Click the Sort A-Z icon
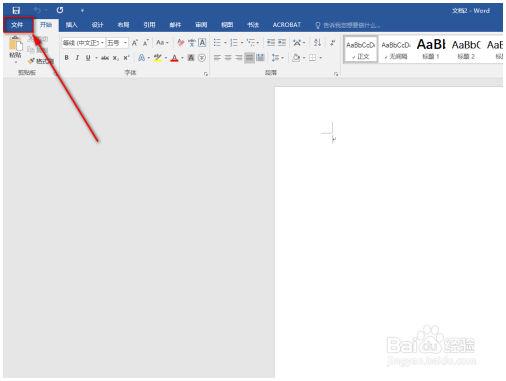This screenshot has width=506, height=381. tap(317, 43)
